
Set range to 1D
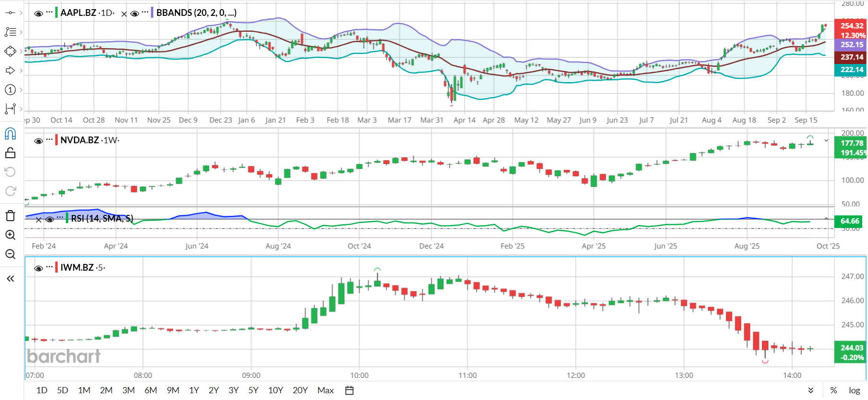point(42,390)
